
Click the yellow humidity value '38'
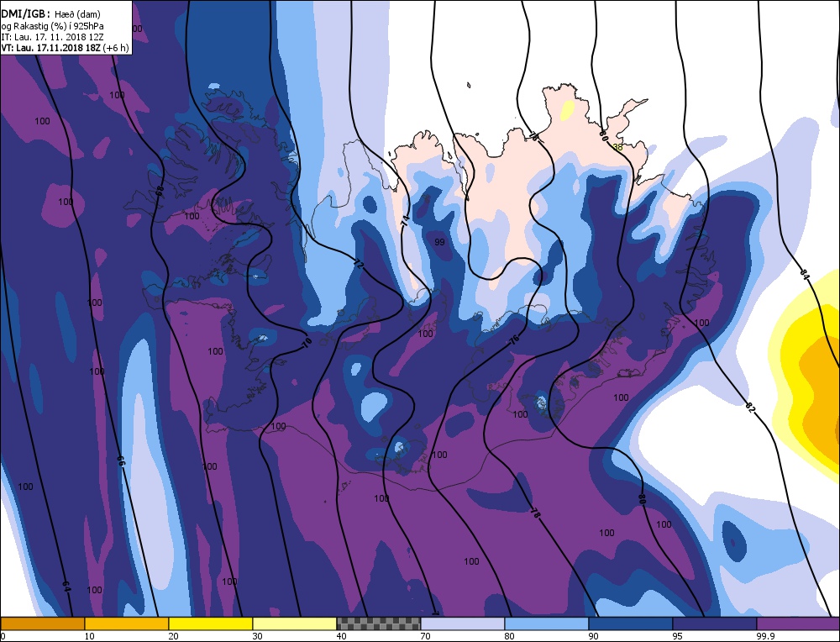pyautogui.click(x=617, y=147)
